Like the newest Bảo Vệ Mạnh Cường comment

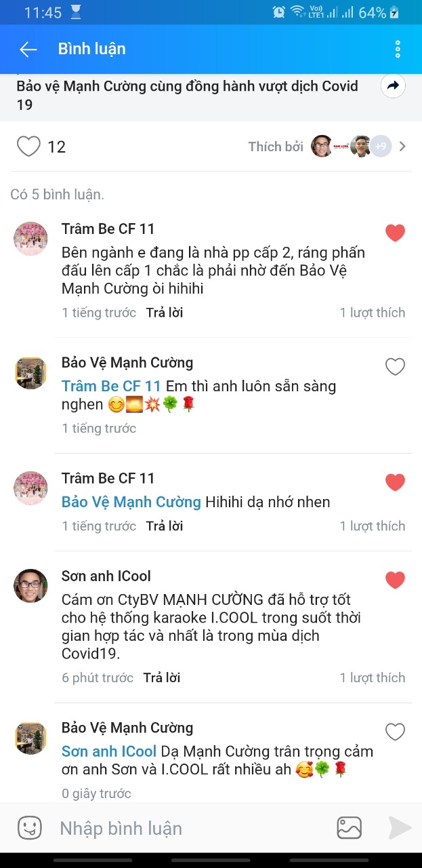pyautogui.click(x=395, y=732)
